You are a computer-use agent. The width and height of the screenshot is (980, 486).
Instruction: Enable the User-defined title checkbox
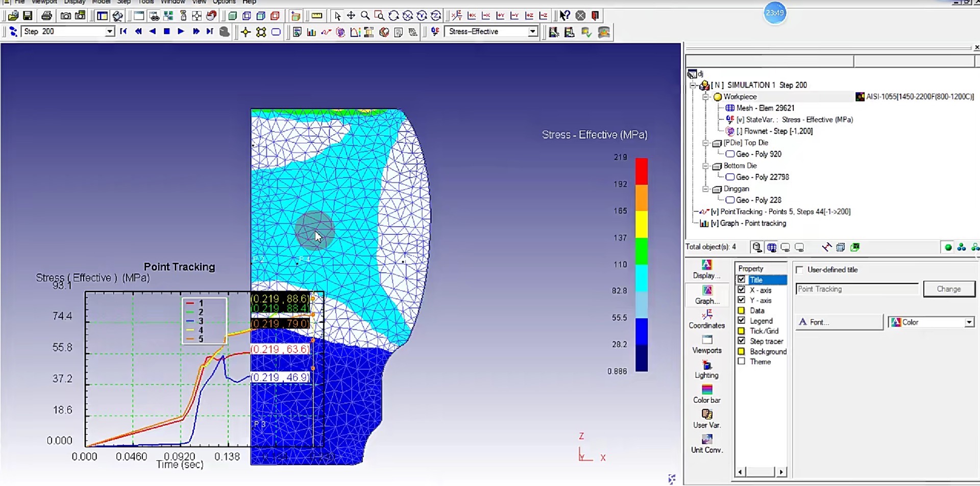[800, 270]
